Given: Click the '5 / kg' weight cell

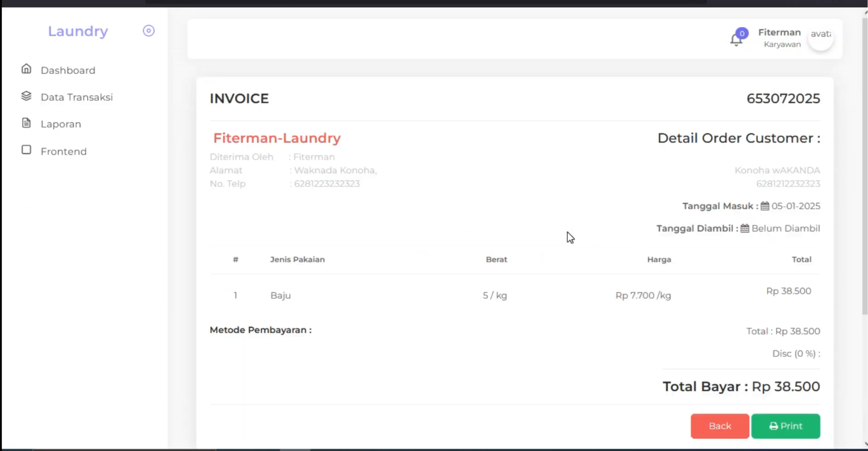Looking at the screenshot, I should tap(495, 295).
